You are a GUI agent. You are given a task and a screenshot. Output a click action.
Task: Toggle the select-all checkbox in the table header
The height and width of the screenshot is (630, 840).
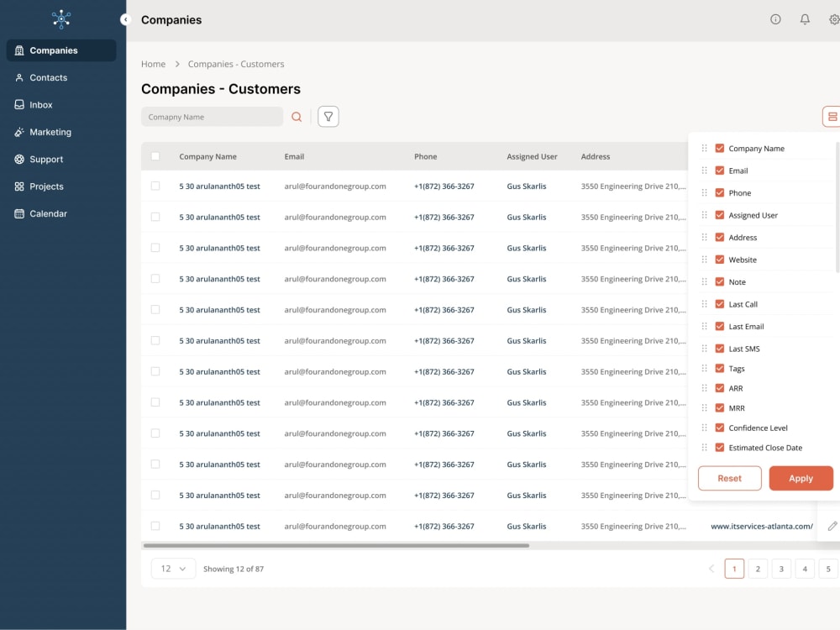click(155, 156)
